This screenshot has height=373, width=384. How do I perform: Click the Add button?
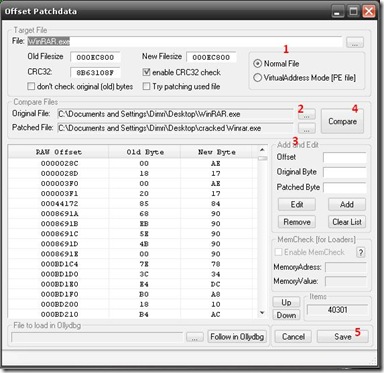[347, 204]
